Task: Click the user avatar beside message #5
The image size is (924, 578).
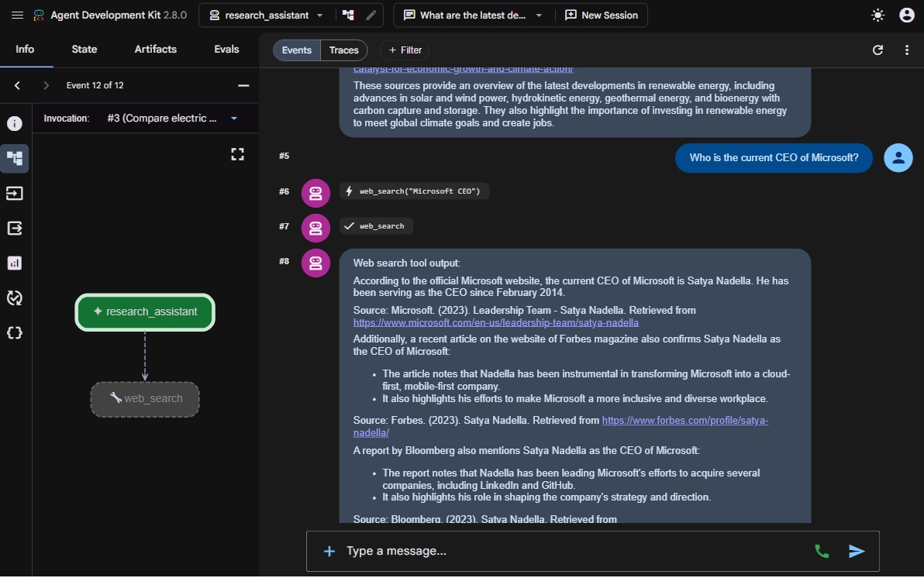Action: click(x=898, y=158)
